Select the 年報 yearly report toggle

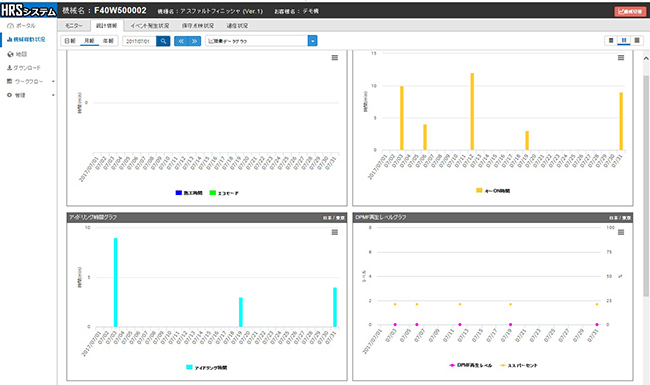point(108,41)
